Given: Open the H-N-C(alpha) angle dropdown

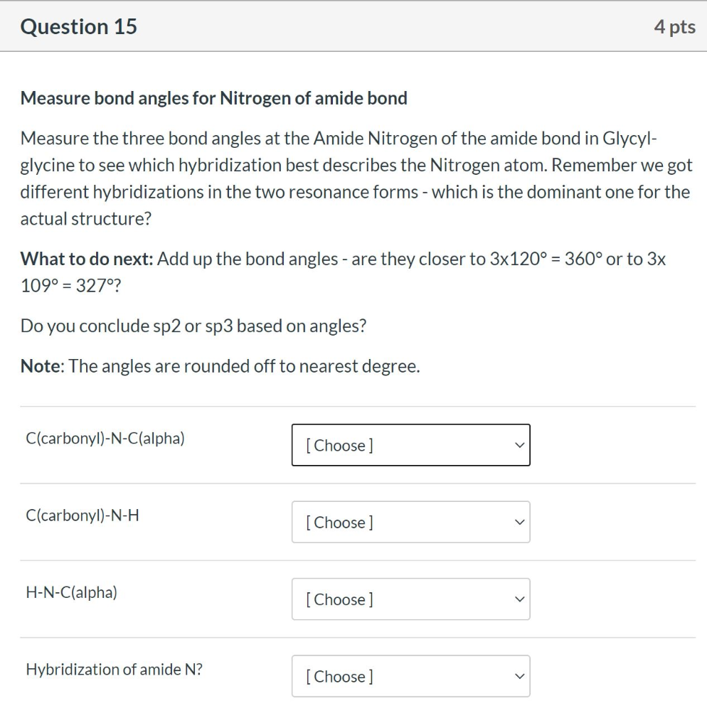Looking at the screenshot, I should point(410,599).
